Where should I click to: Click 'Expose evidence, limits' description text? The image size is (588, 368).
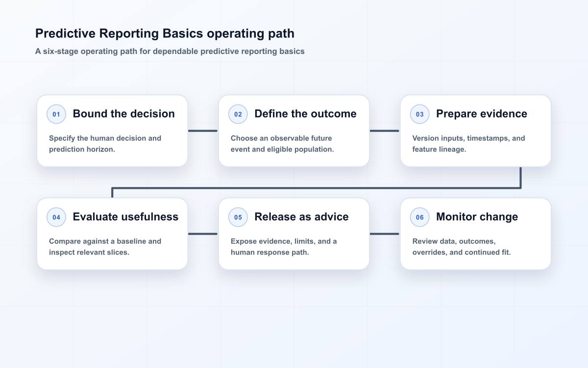pos(284,247)
